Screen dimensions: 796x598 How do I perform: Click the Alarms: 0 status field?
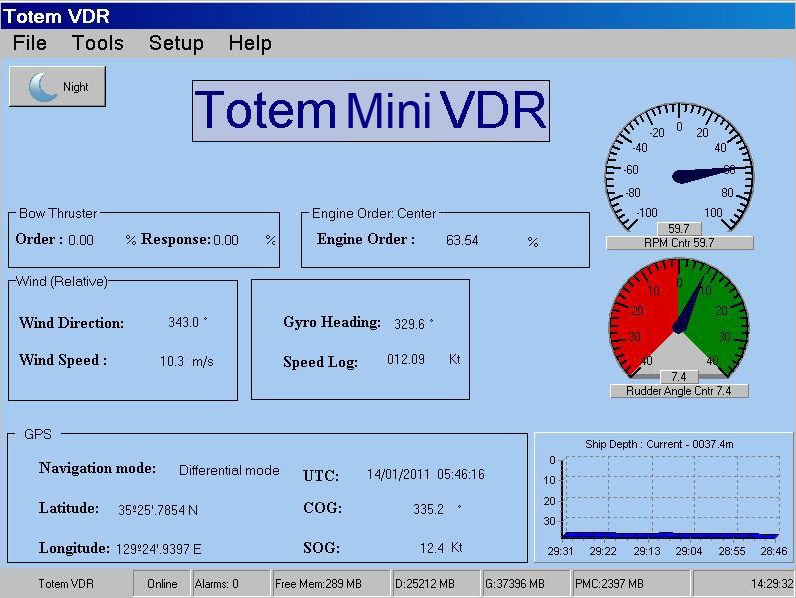click(231, 584)
